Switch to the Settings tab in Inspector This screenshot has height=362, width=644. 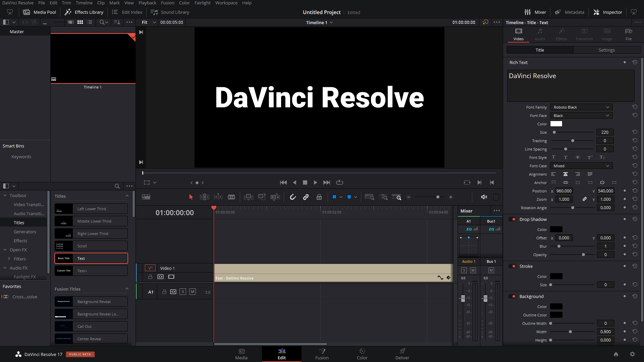click(x=606, y=50)
